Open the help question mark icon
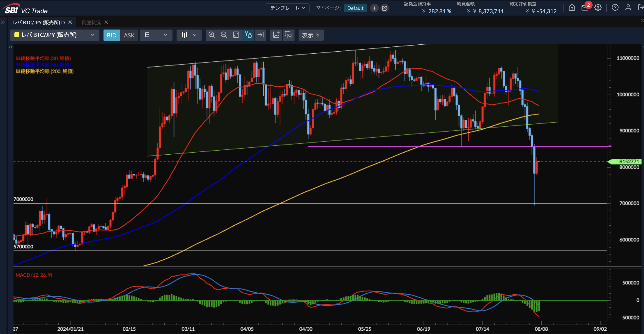The height and width of the screenshot is (334, 644). [x=615, y=8]
